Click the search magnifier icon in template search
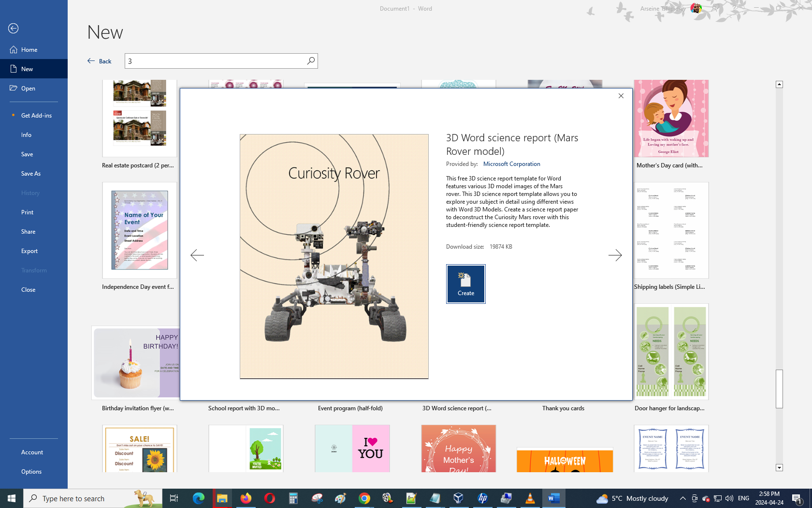 coord(311,61)
